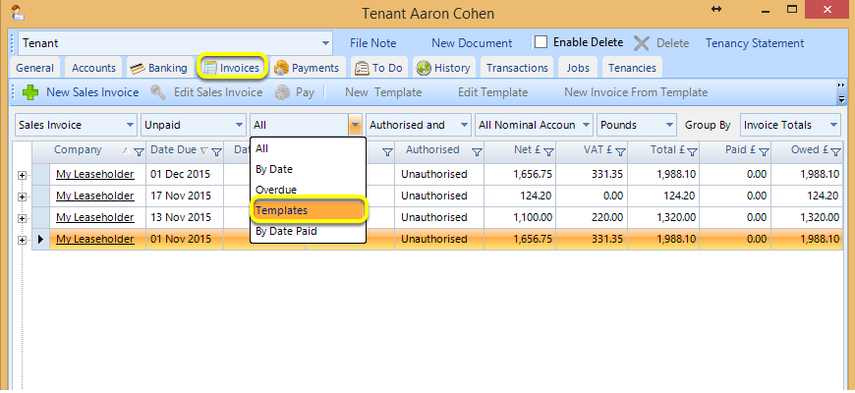Image resolution: width=855 pixels, height=393 pixels.
Task: Sort by the Company column header
Action: click(x=78, y=150)
